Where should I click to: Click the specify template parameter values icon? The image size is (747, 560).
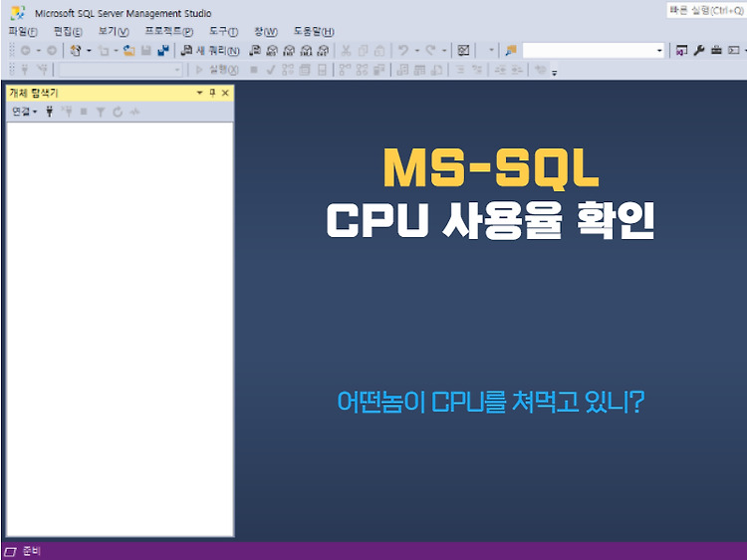pos(541,70)
